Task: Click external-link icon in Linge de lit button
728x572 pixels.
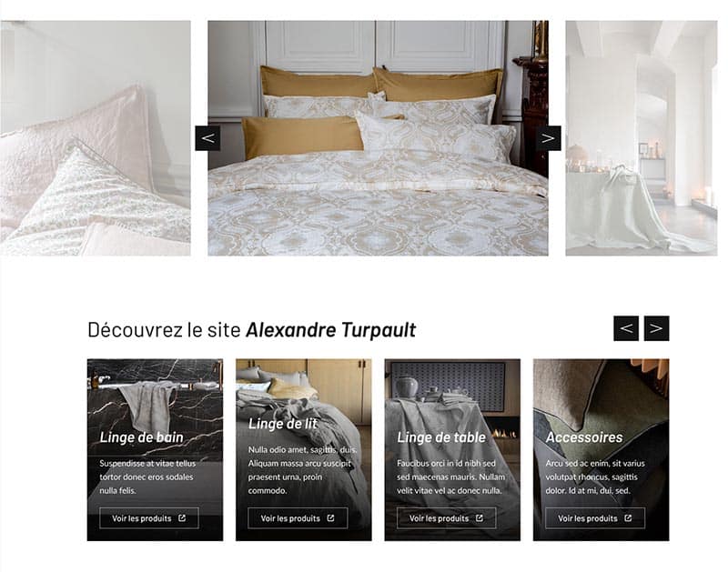Action: pos(330,517)
